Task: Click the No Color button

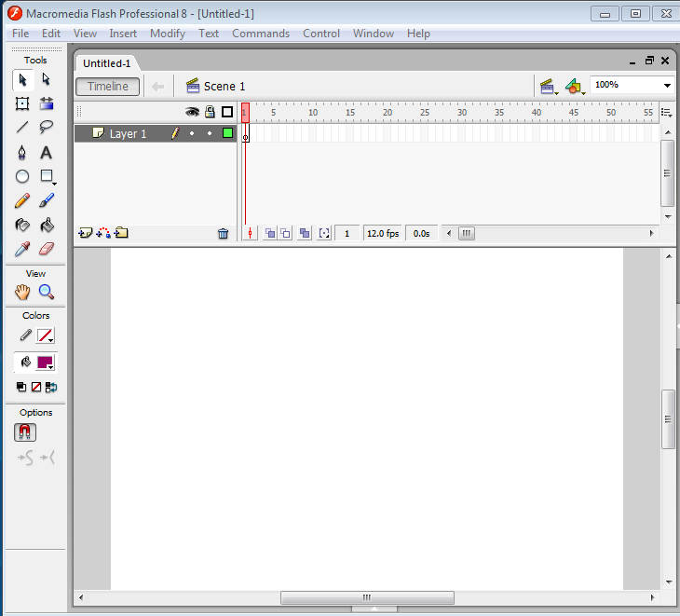Action: [x=36, y=387]
